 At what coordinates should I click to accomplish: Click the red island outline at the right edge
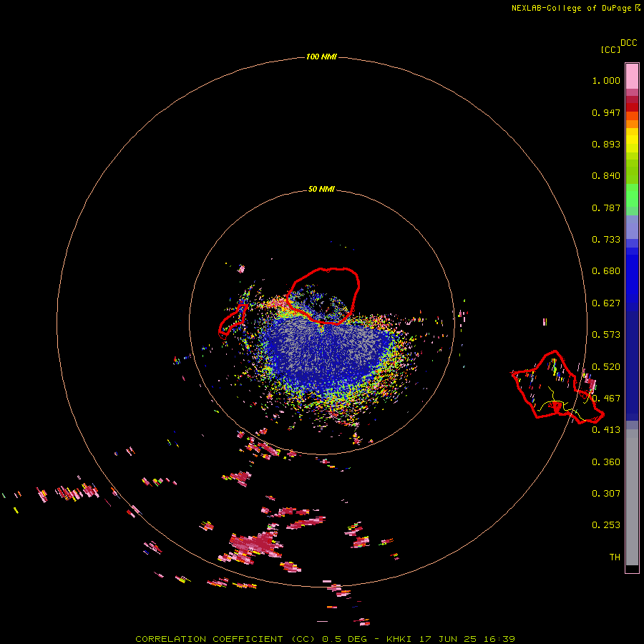pyautogui.click(x=557, y=387)
